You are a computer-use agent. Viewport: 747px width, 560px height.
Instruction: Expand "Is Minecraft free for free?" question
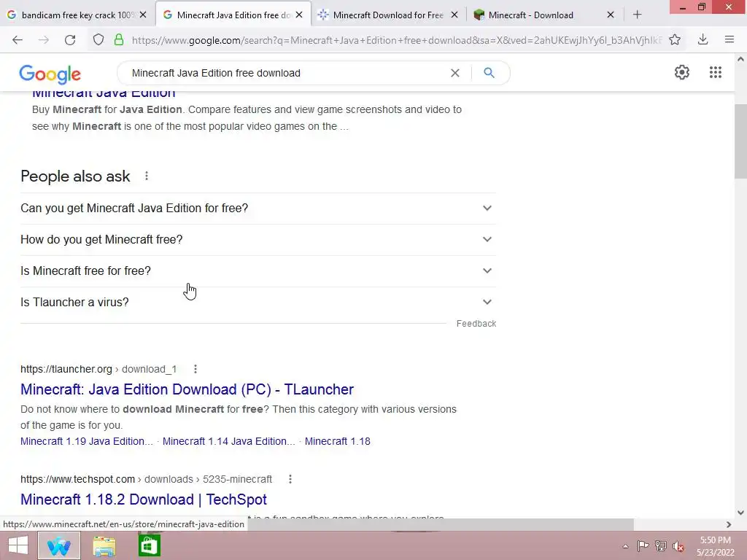pos(258,271)
